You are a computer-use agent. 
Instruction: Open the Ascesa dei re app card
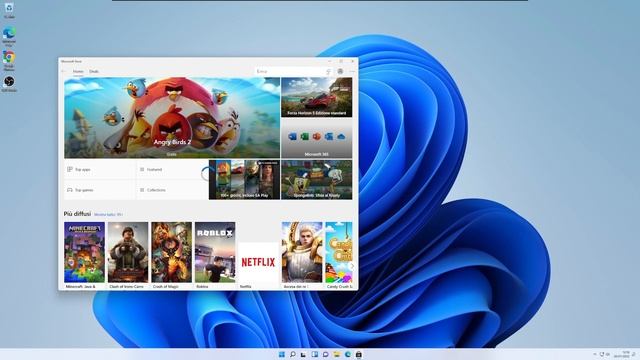coord(302,256)
